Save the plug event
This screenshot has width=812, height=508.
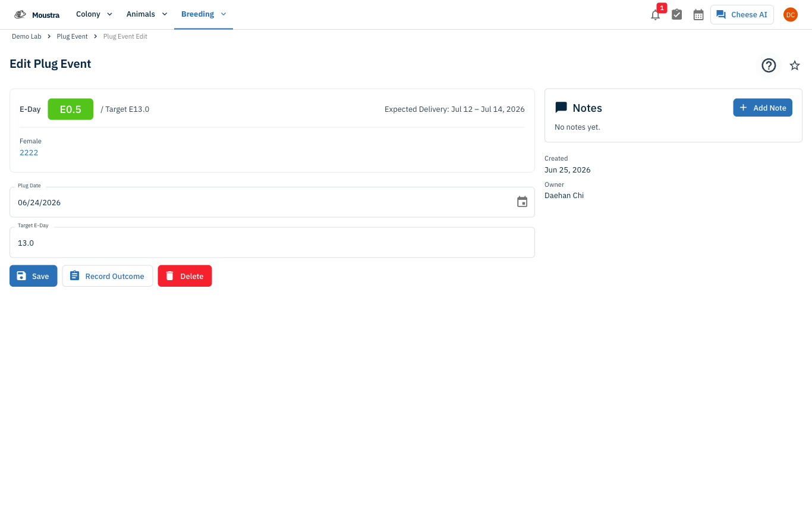(33, 276)
